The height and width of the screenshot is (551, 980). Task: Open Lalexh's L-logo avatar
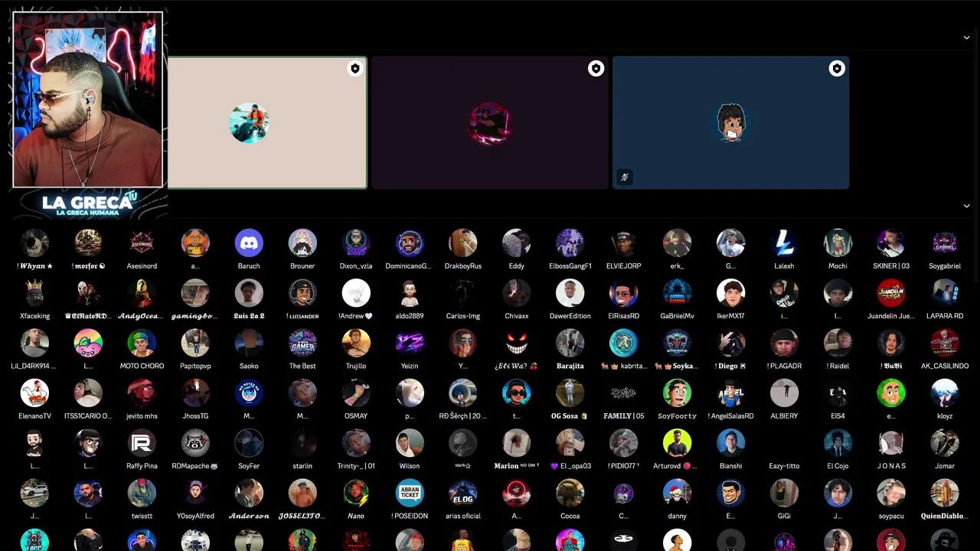click(x=784, y=243)
